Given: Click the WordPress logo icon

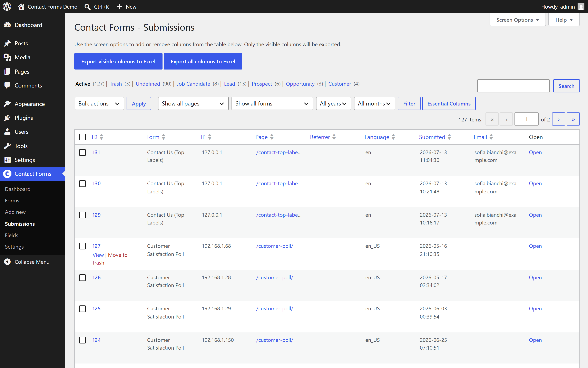Looking at the screenshot, I should point(7,7).
